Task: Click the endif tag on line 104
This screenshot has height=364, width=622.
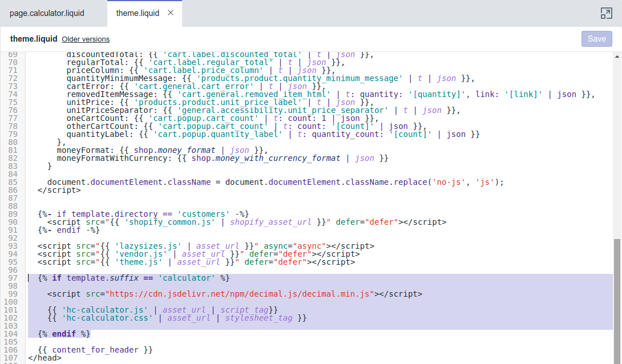Action: [x=64, y=334]
